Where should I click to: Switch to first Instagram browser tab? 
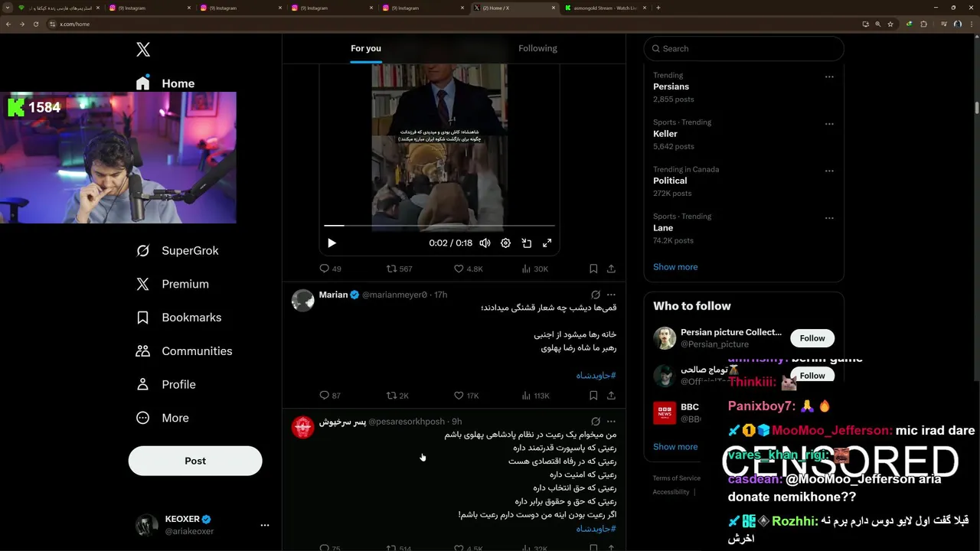pos(149,8)
